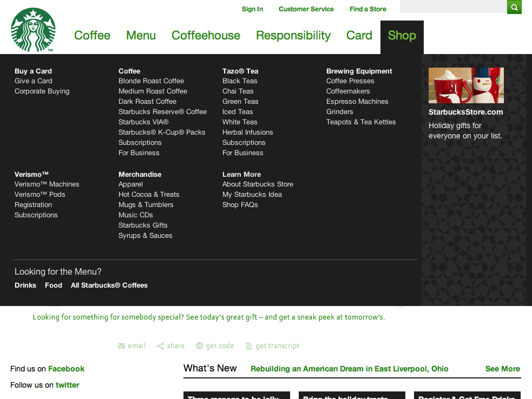Screen dimensions: 532x399
Task: Go to My Starbucks Idea
Action: click(x=252, y=195)
